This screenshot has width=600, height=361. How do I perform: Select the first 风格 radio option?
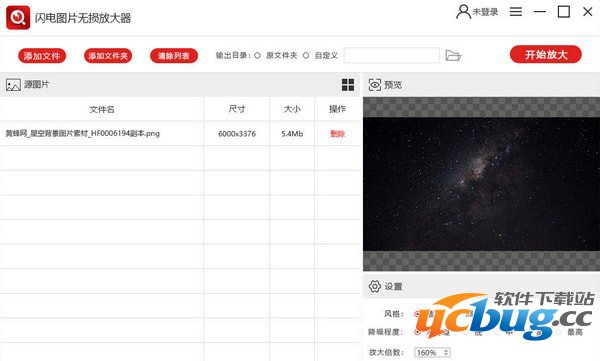point(417,314)
